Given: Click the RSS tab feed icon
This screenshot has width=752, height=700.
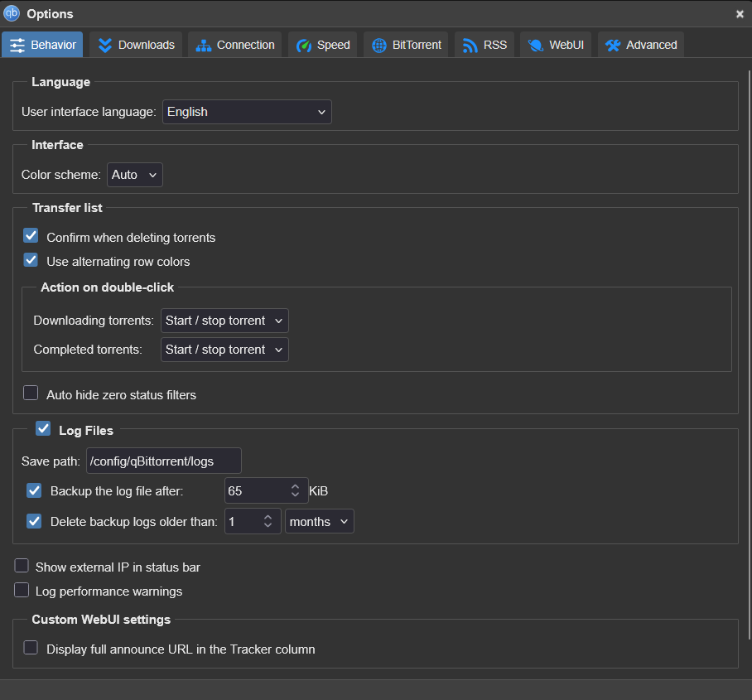Looking at the screenshot, I should (470, 46).
